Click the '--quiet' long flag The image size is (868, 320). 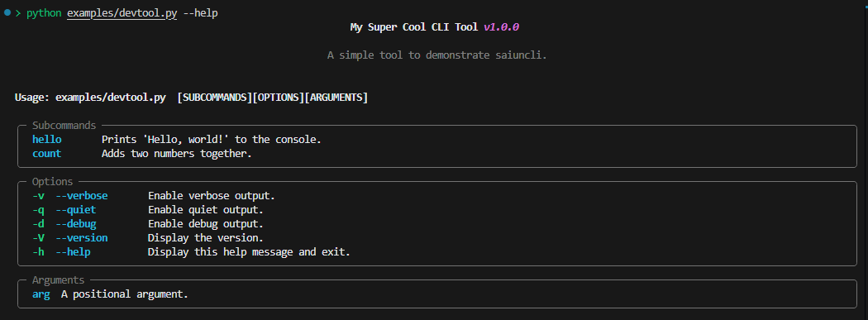tap(76, 210)
